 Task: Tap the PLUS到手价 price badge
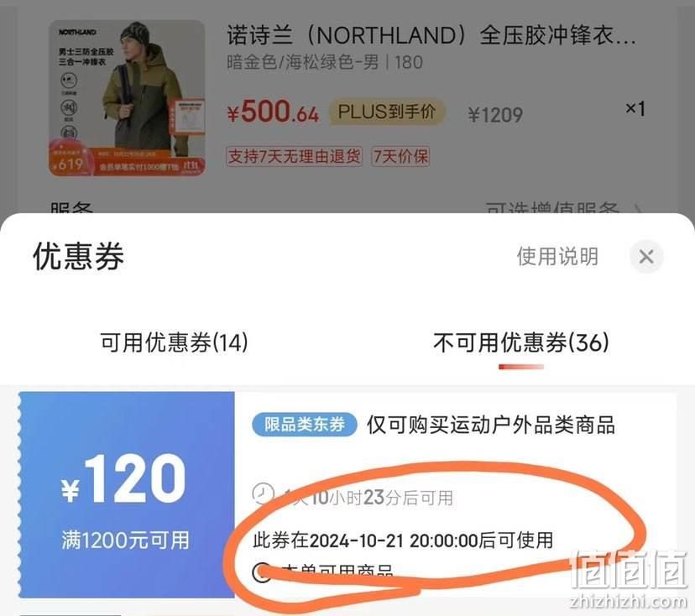pyautogui.click(x=386, y=112)
